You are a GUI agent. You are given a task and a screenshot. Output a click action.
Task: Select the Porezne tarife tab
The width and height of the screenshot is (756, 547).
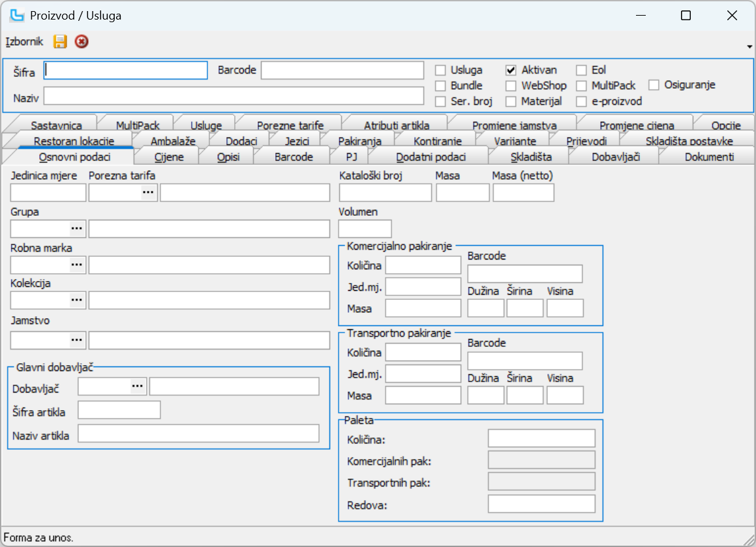coord(290,125)
